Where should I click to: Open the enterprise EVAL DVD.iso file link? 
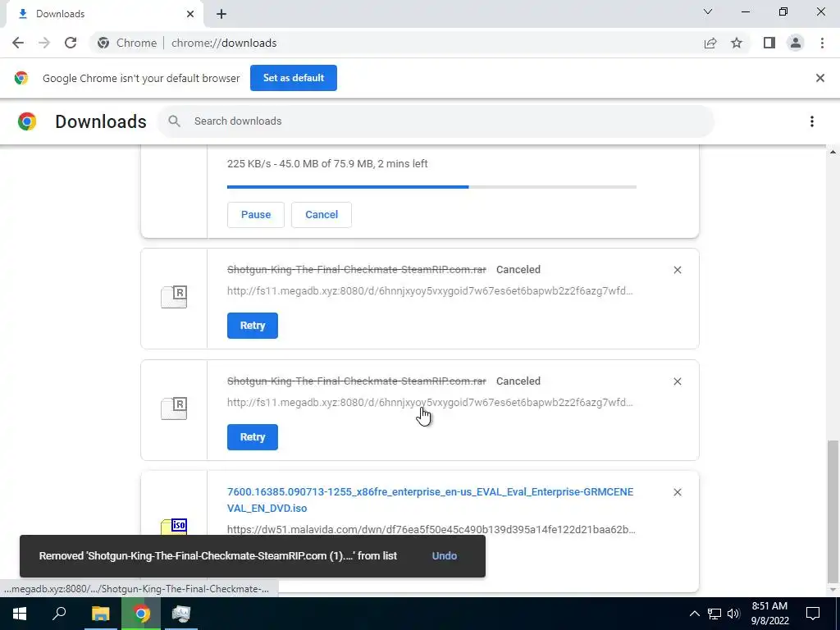(430, 500)
